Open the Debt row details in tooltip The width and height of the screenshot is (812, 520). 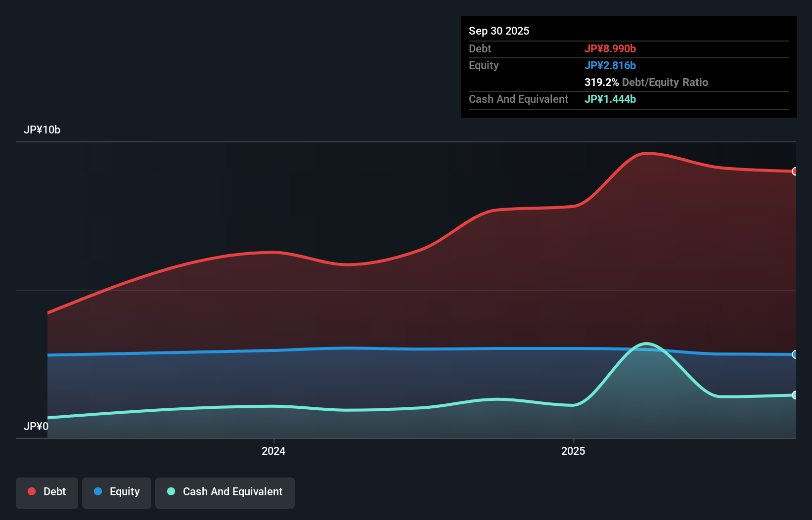pos(480,48)
